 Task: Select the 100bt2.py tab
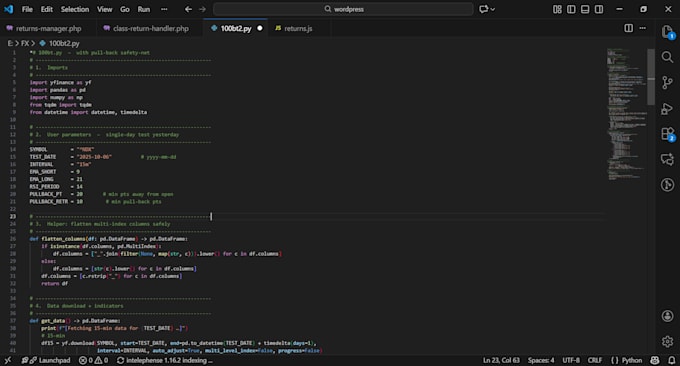point(235,28)
